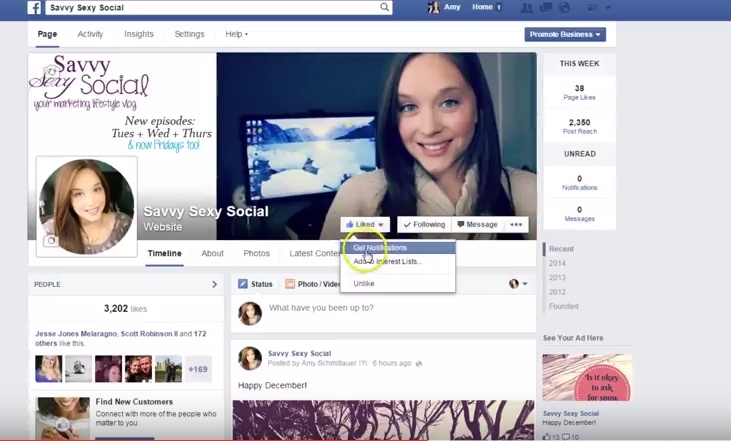
Task: Click the globe audience icon on post
Action: [419, 364]
